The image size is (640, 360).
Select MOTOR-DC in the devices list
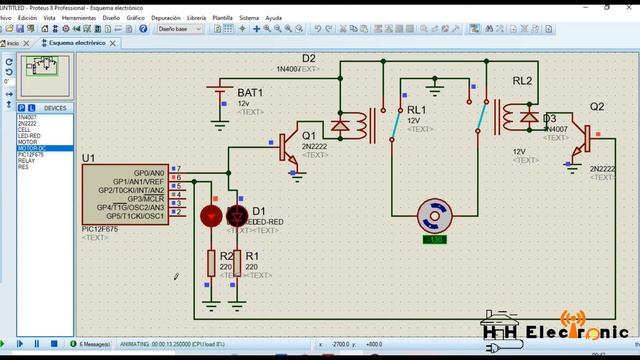pos(45,148)
